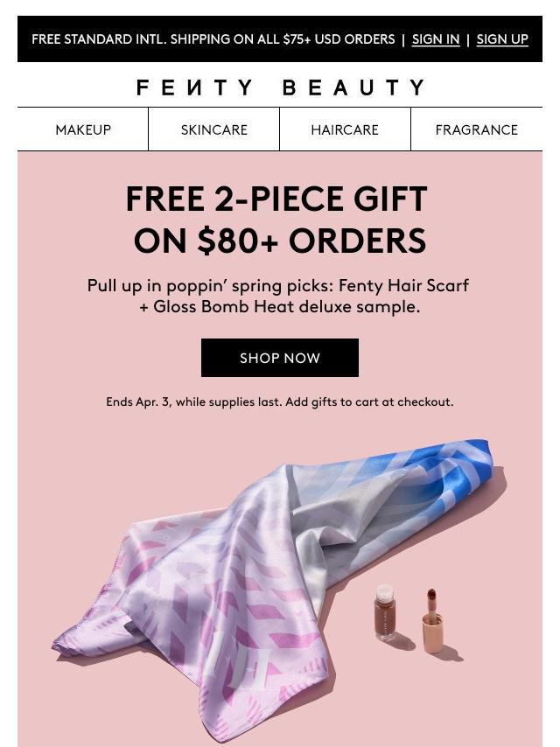
Task: Click the Fenty Beauty logo
Action: 280,87
